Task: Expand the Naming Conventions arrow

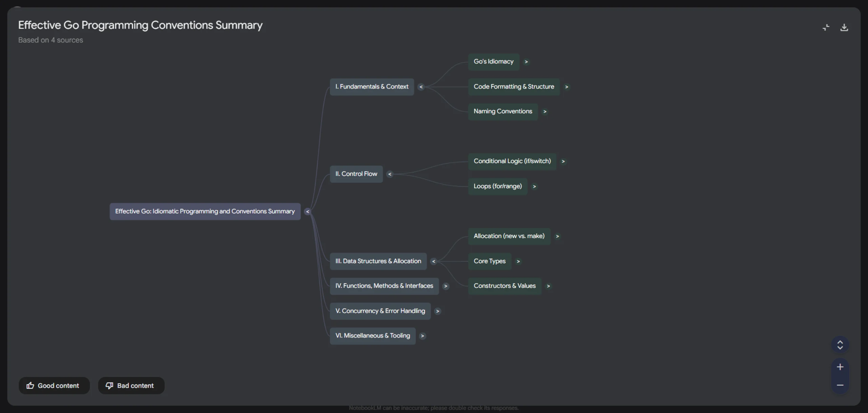Action: pos(545,112)
